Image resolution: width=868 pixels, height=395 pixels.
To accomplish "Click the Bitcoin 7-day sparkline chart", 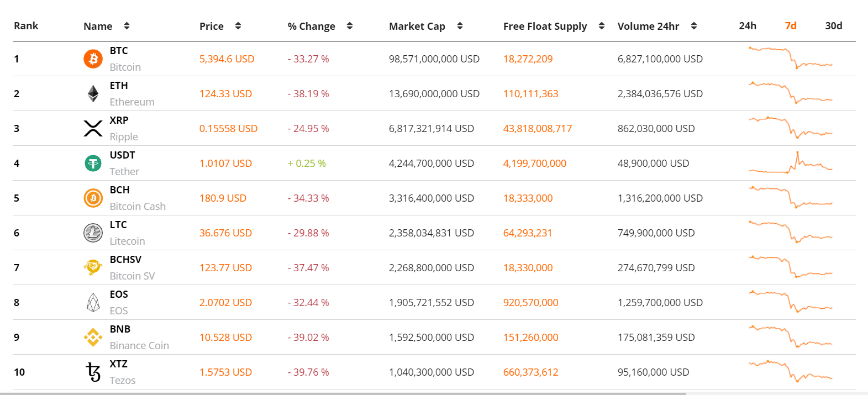I will point(790,58).
